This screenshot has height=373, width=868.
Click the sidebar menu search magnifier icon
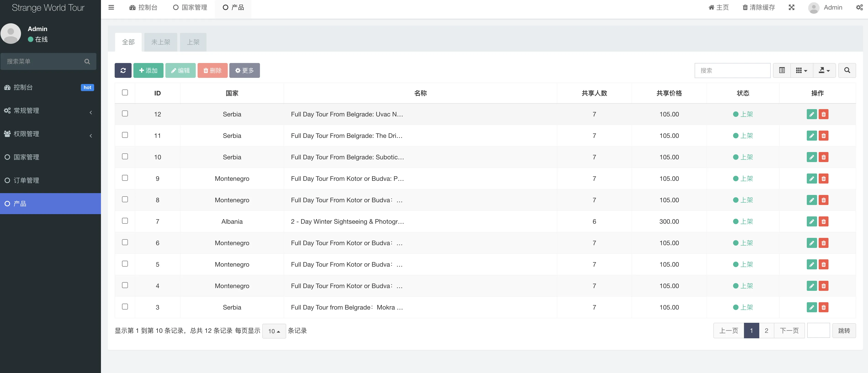[x=87, y=62]
